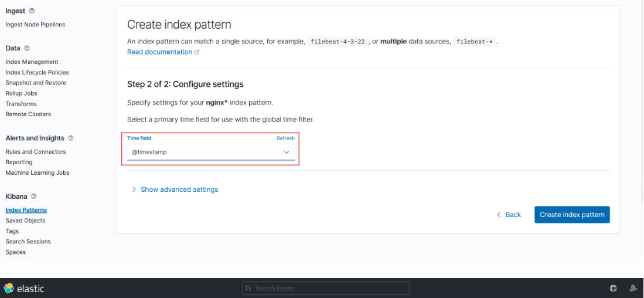Open the newsfeed celebration icon
644x298 pixels.
click(x=633, y=288)
